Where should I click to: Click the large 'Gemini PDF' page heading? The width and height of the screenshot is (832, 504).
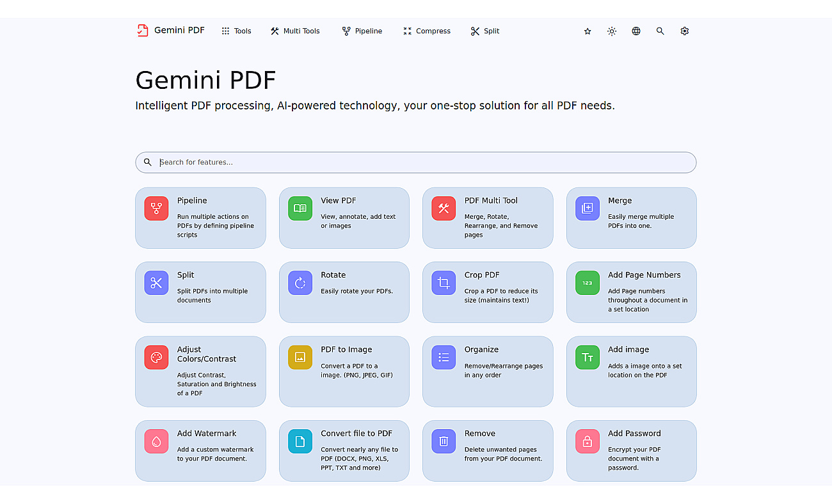(x=205, y=81)
